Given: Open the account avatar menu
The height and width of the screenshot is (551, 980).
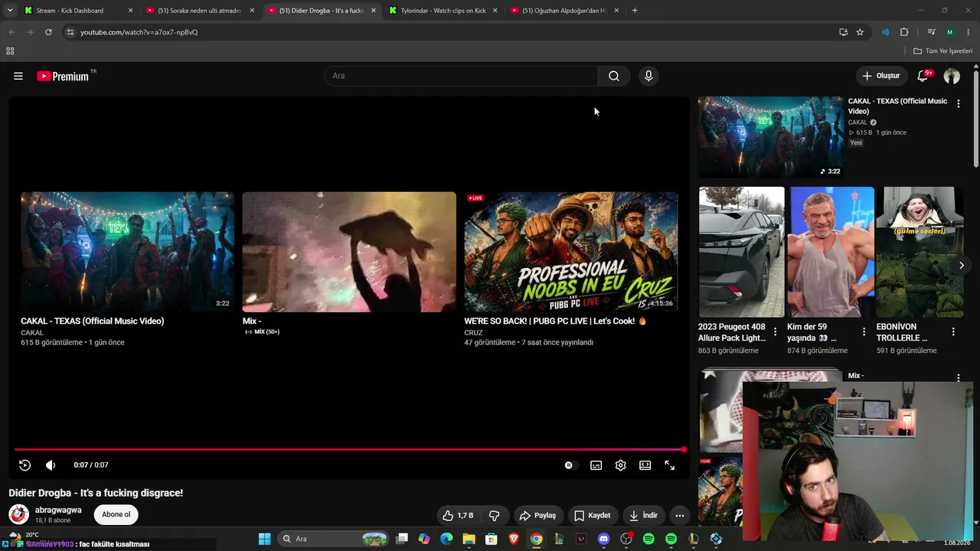Looking at the screenshot, I should 952,76.
